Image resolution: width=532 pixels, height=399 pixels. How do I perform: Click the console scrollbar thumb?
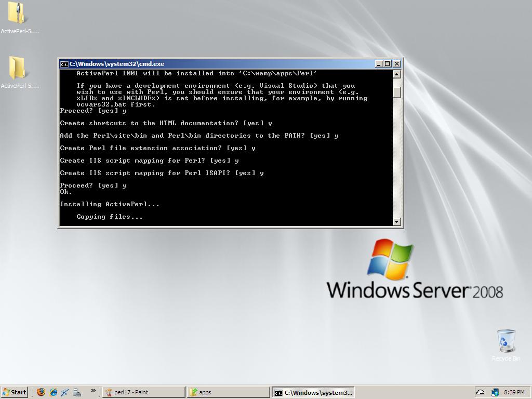[x=397, y=92]
